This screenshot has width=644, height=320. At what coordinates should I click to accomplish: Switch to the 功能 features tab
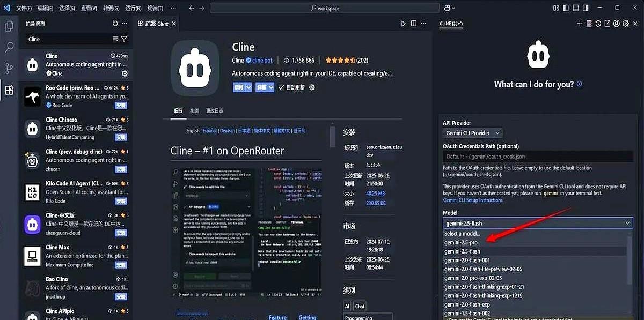pyautogui.click(x=194, y=110)
